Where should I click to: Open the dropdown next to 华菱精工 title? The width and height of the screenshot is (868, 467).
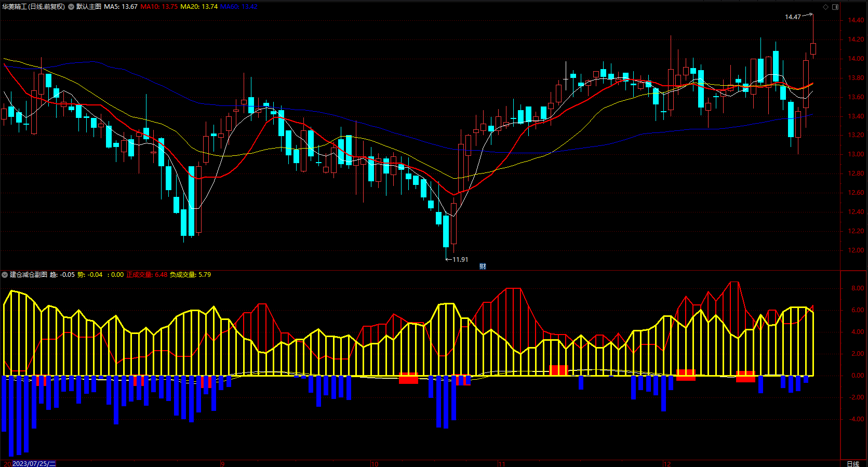(x=71, y=7)
